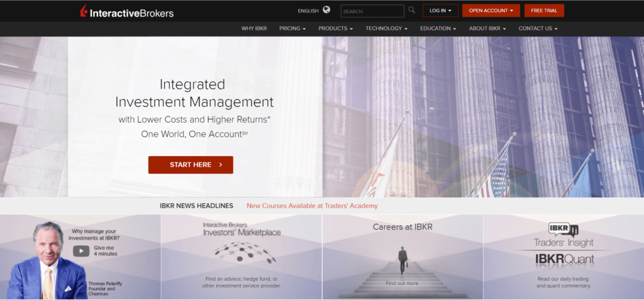
Task: Click the 'Integrated Investment Management' headline
Action: 194,92
